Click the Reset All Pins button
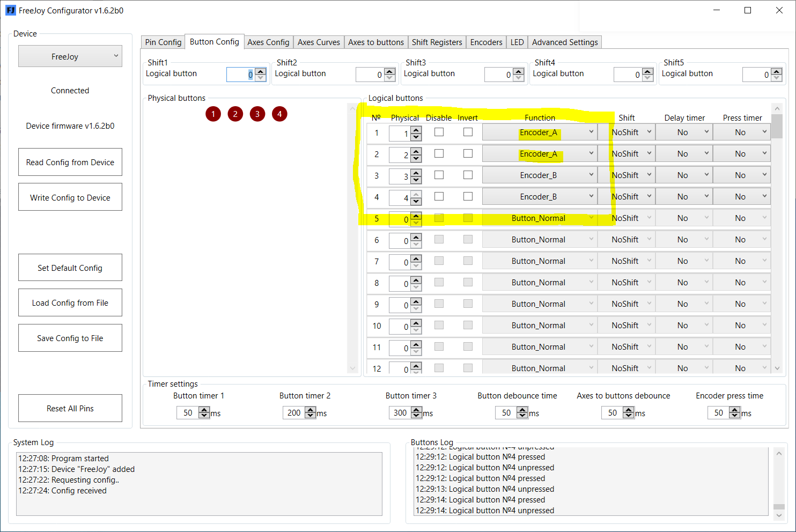Image resolution: width=796 pixels, height=532 pixels. pyautogui.click(x=70, y=408)
